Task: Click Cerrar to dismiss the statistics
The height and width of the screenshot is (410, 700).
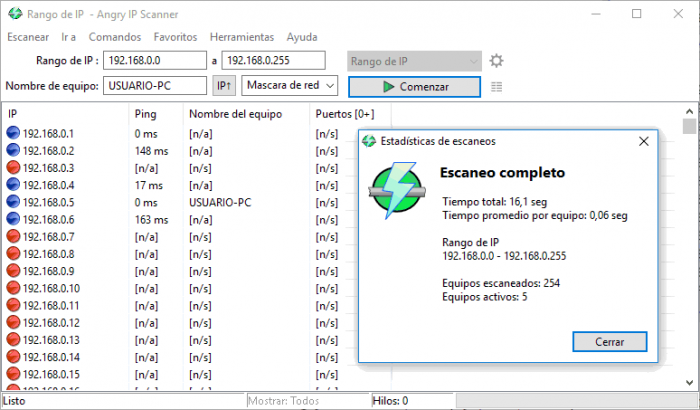Action: 609,342
